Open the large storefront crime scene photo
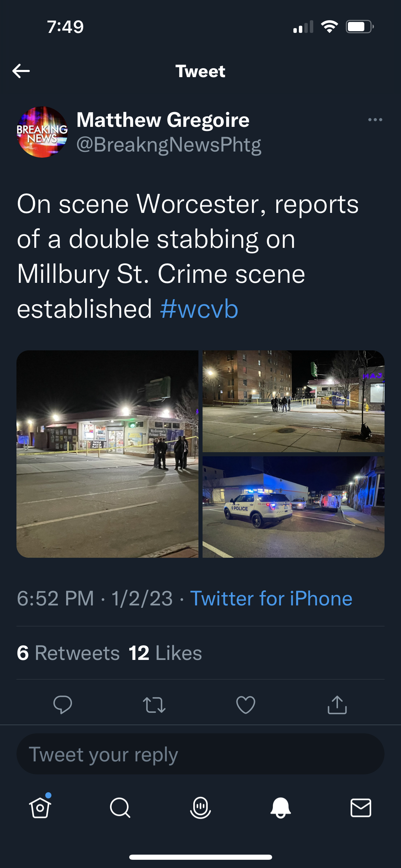The image size is (401, 868). click(107, 454)
